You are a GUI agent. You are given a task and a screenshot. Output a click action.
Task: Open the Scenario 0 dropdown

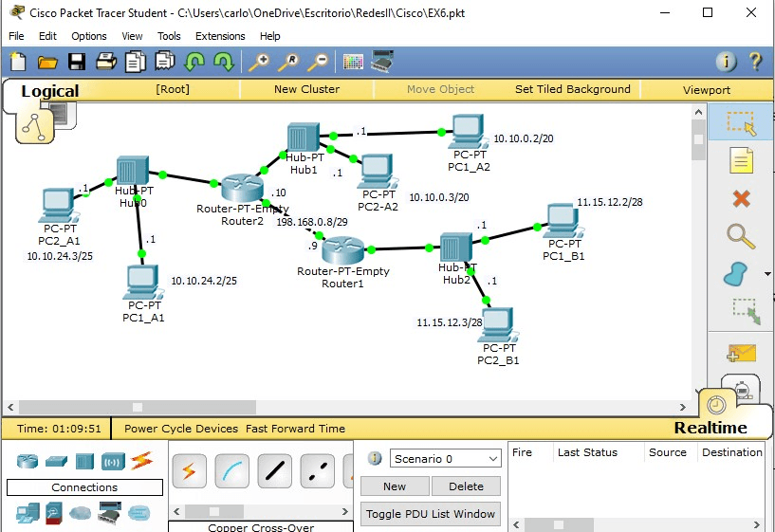(x=445, y=459)
